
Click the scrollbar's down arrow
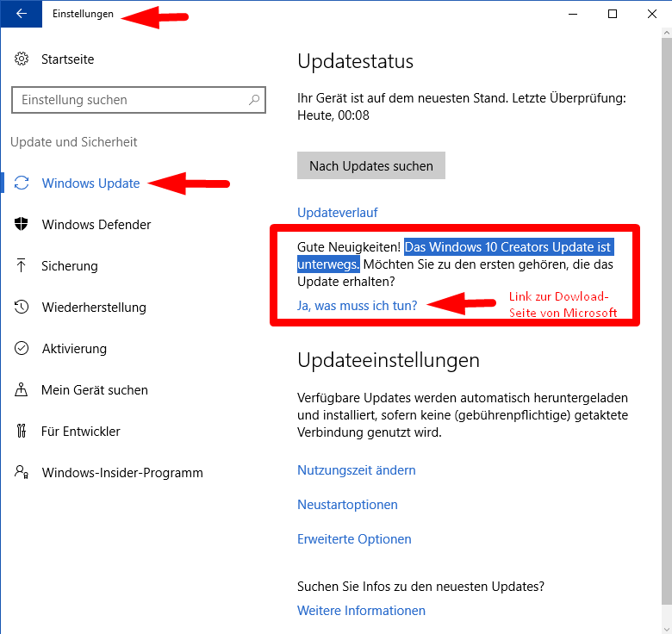click(x=667, y=629)
